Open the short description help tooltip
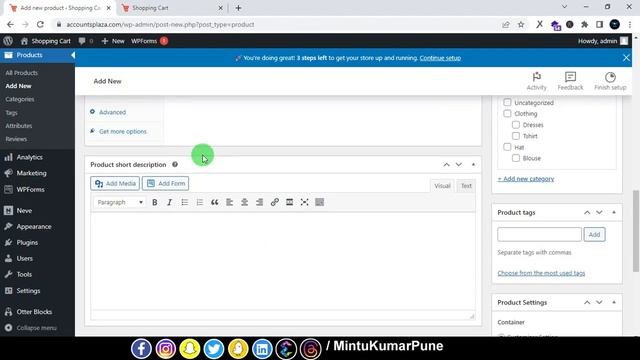 [175, 164]
